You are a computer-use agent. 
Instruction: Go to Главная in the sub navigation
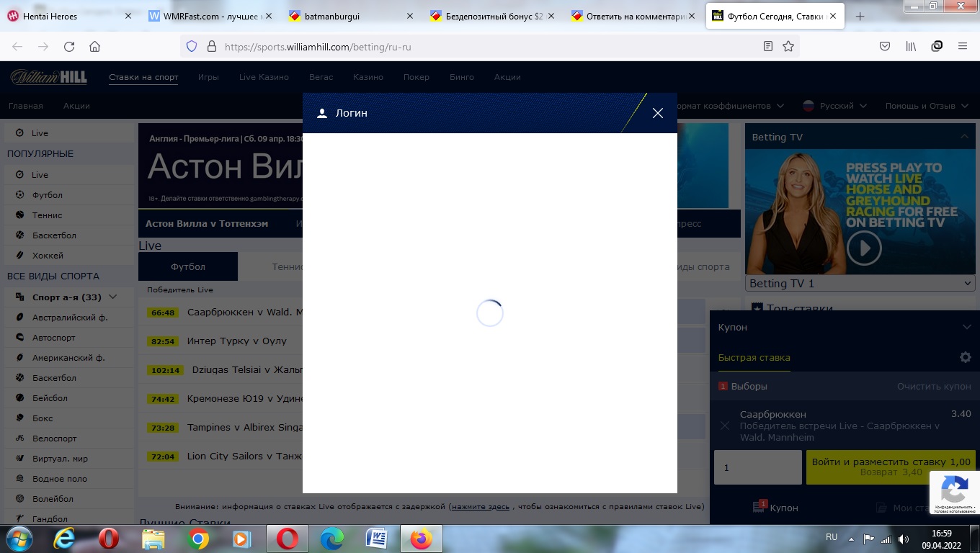26,106
